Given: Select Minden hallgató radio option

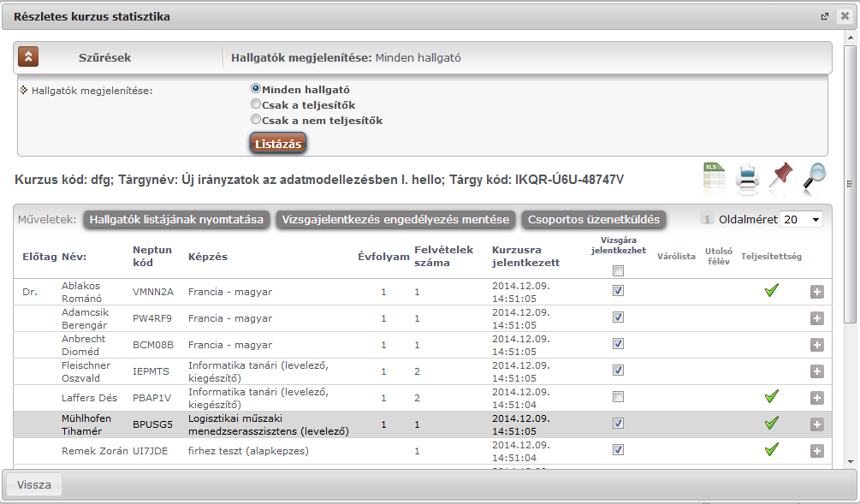Looking at the screenshot, I should (x=256, y=88).
